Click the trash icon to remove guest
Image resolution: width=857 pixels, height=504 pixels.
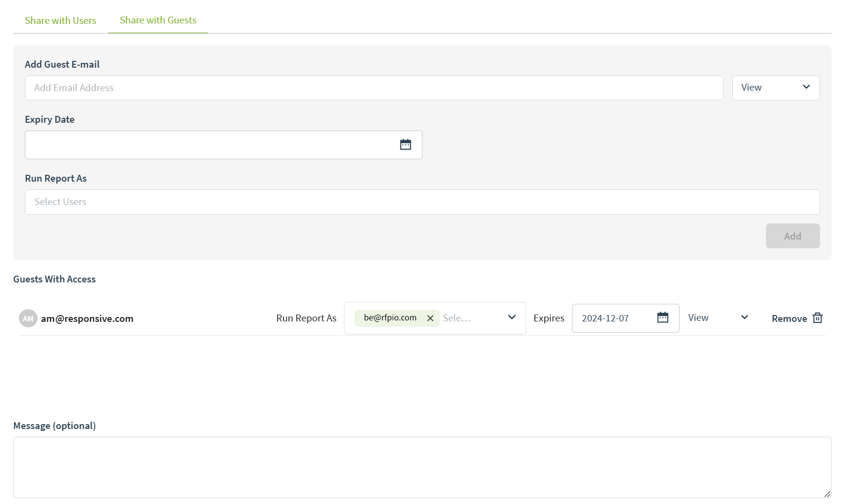pos(818,318)
